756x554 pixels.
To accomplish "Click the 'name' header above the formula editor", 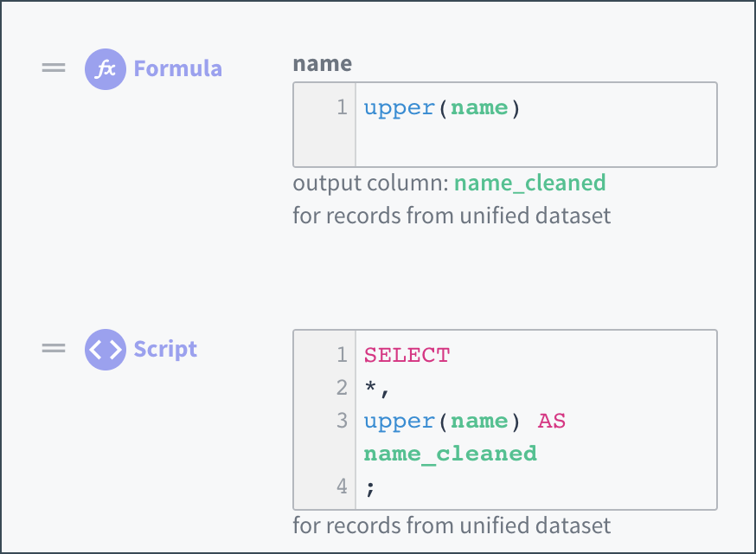I will coord(322,63).
